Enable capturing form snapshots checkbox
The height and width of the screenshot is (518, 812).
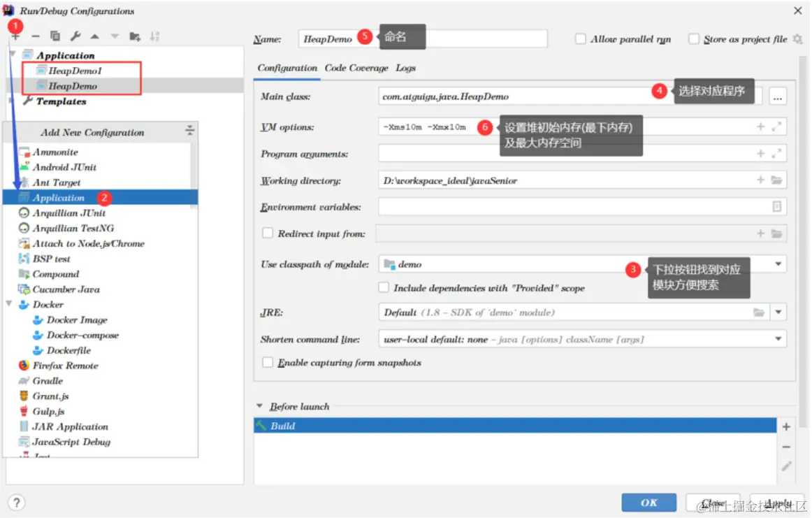(267, 362)
